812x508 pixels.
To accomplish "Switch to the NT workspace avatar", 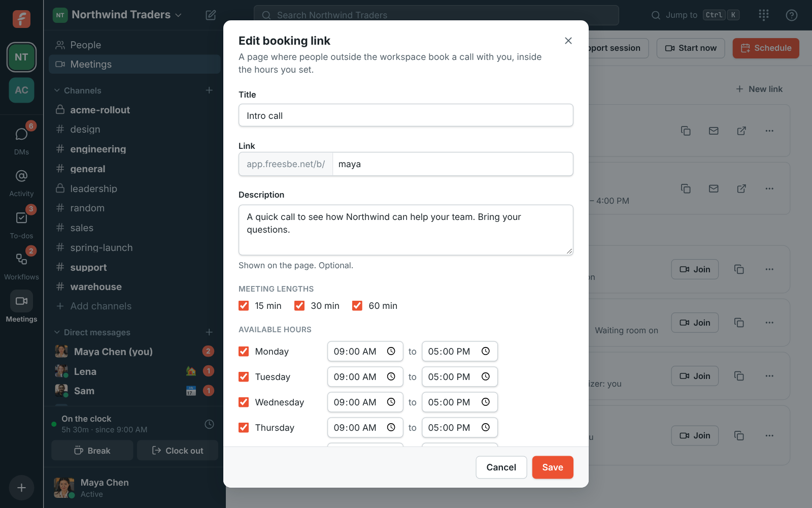I will [x=21, y=57].
